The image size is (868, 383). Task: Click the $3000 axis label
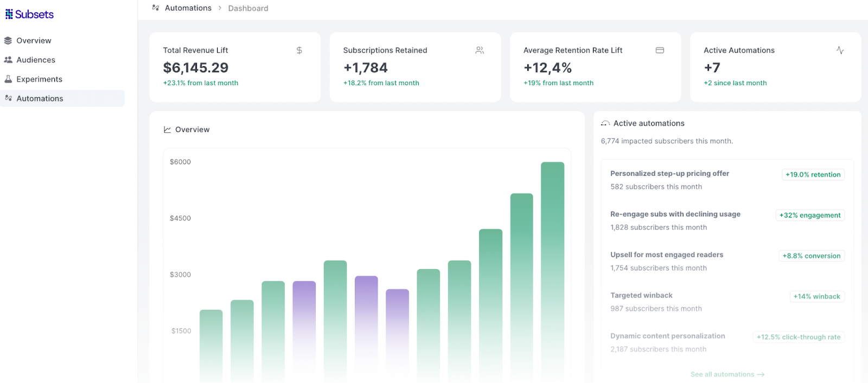180,275
